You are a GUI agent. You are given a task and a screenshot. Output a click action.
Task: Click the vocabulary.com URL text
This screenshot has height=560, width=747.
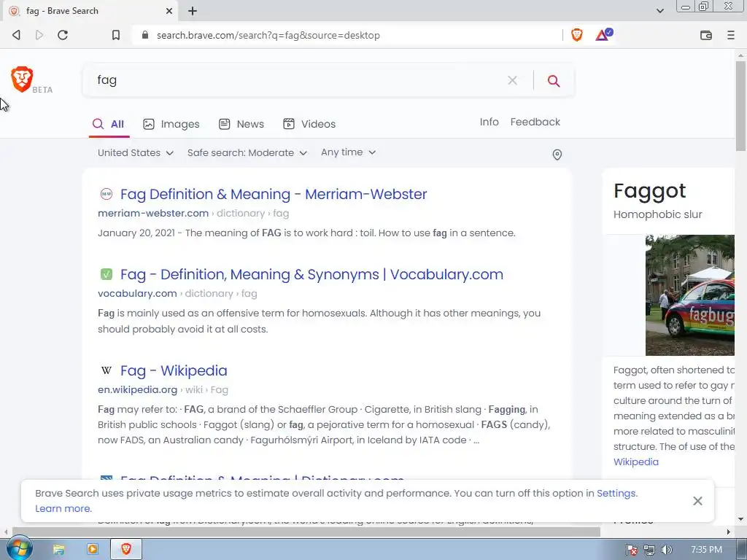137,293
